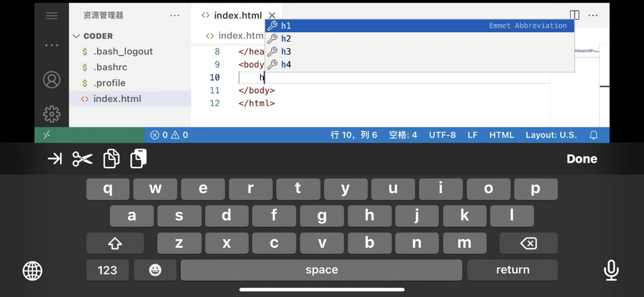Open the hamburger application menu

tap(51, 16)
